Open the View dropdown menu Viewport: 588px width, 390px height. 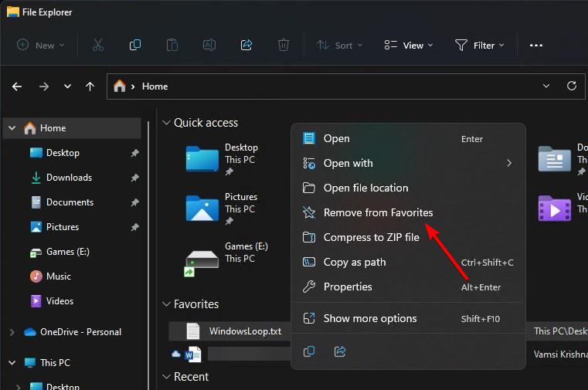point(410,45)
